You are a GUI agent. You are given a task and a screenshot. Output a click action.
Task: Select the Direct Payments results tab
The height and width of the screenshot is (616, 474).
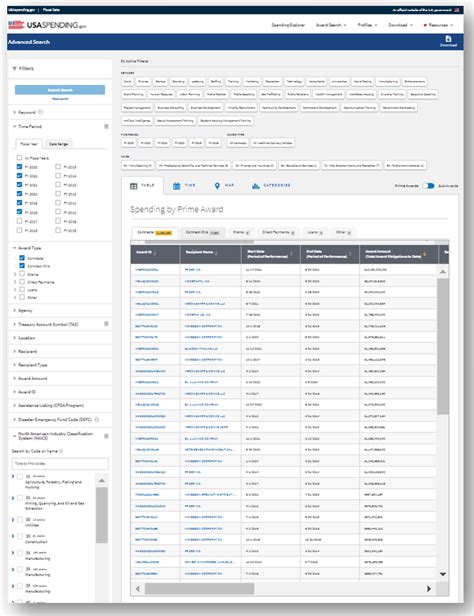278,233
